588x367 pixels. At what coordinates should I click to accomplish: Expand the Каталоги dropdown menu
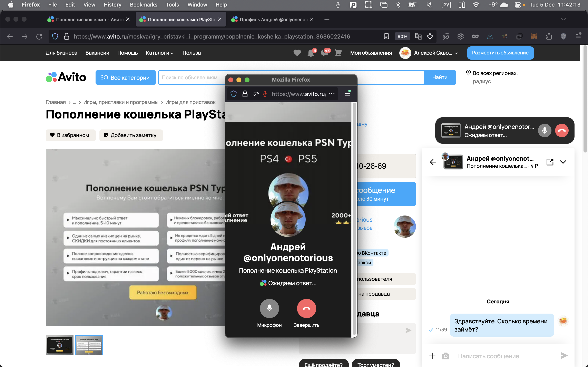point(159,53)
